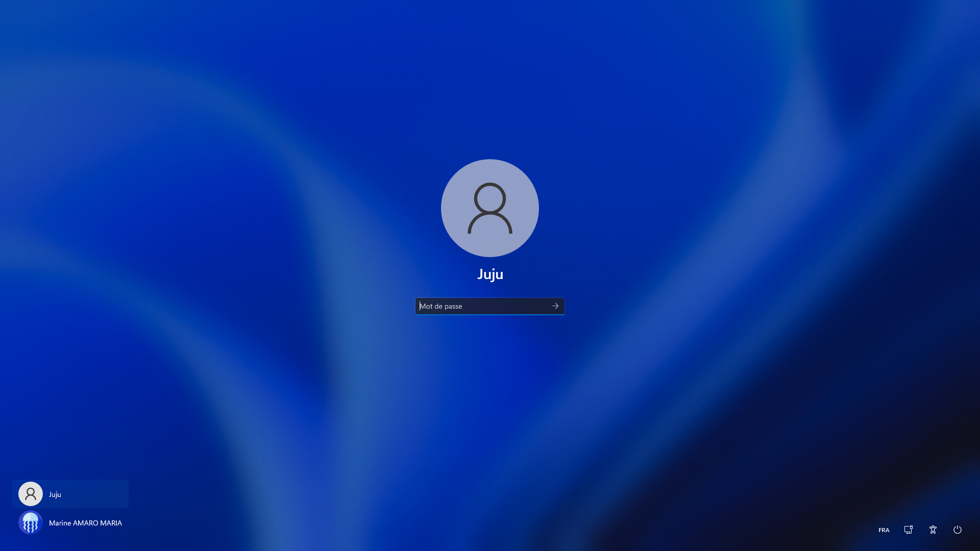The height and width of the screenshot is (551, 980).
Task: Open the accessibility options icon
Action: point(933,530)
